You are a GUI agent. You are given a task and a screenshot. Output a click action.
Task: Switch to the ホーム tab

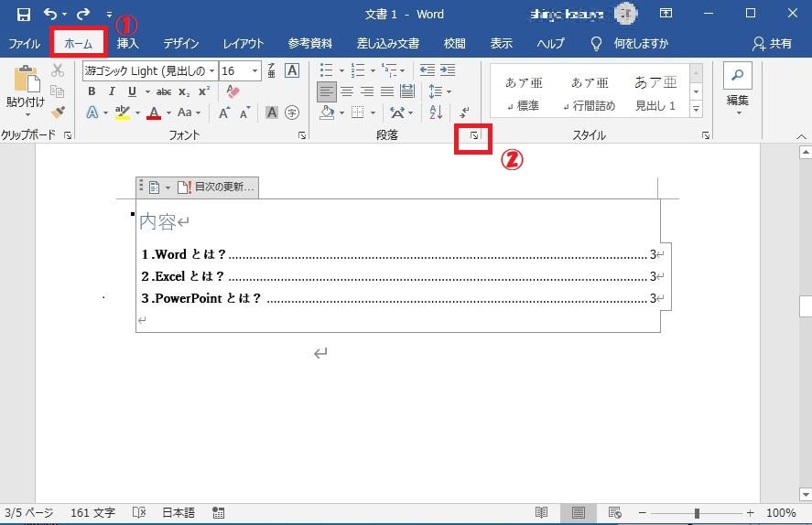tap(78, 44)
